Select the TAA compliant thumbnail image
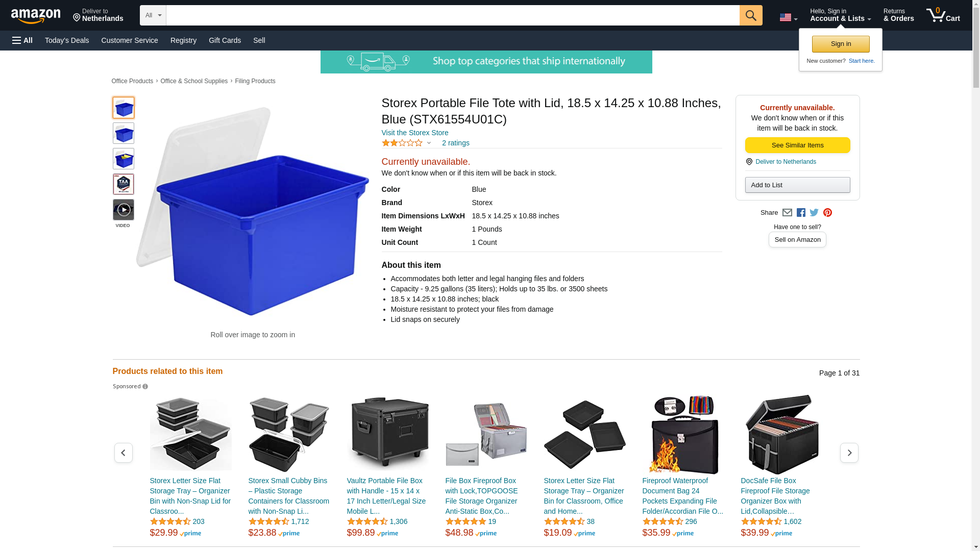Image resolution: width=980 pixels, height=551 pixels. 123,184
